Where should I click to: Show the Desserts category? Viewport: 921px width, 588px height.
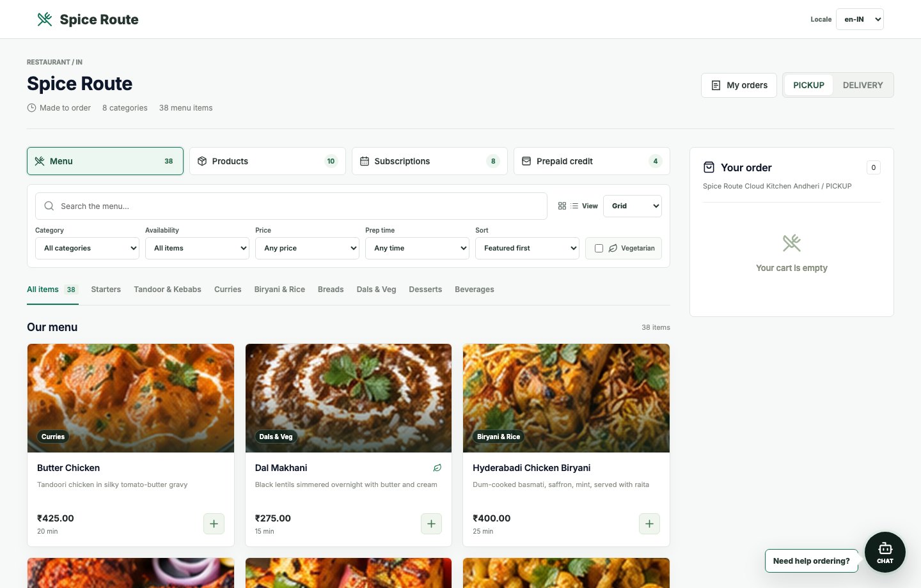click(x=425, y=290)
